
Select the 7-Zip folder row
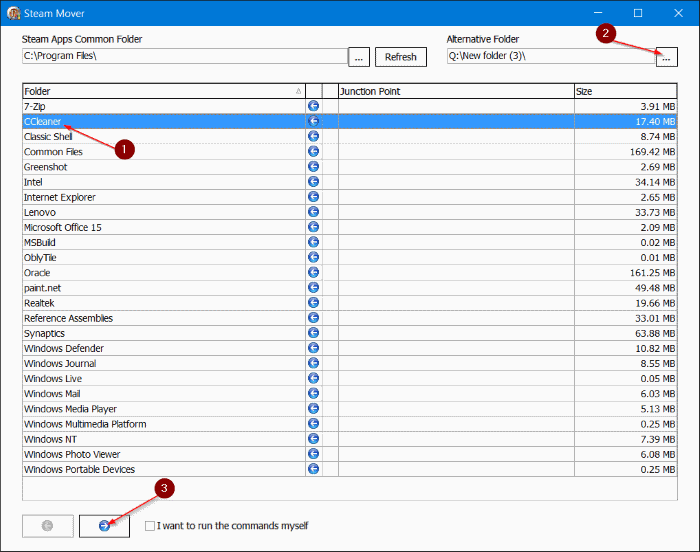pyautogui.click(x=350, y=106)
